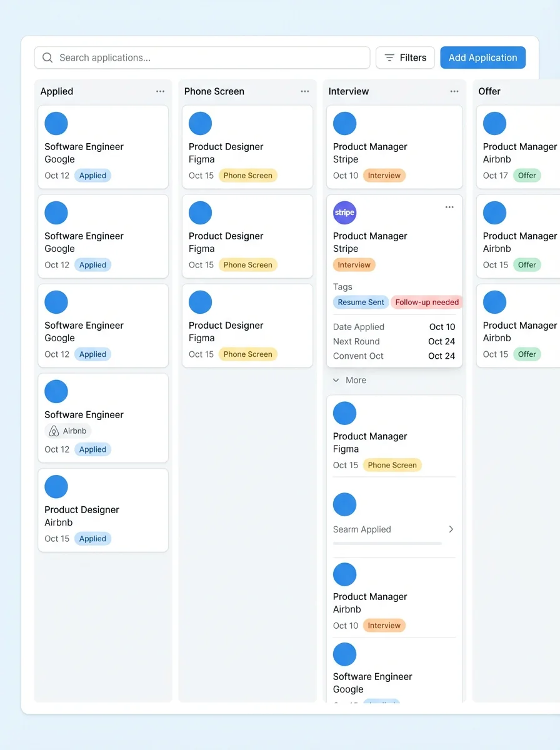Viewport: 560px width, 750px height.
Task: Click the Date Applied label
Action: tap(359, 327)
